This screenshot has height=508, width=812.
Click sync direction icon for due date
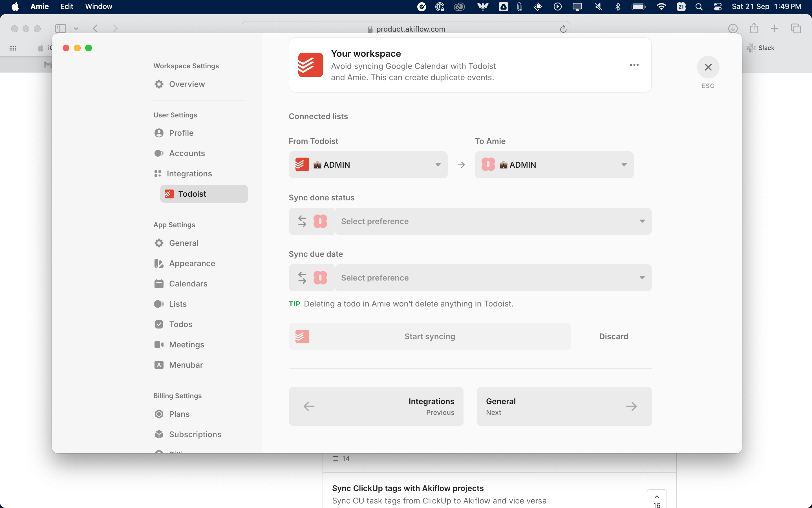[302, 277]
